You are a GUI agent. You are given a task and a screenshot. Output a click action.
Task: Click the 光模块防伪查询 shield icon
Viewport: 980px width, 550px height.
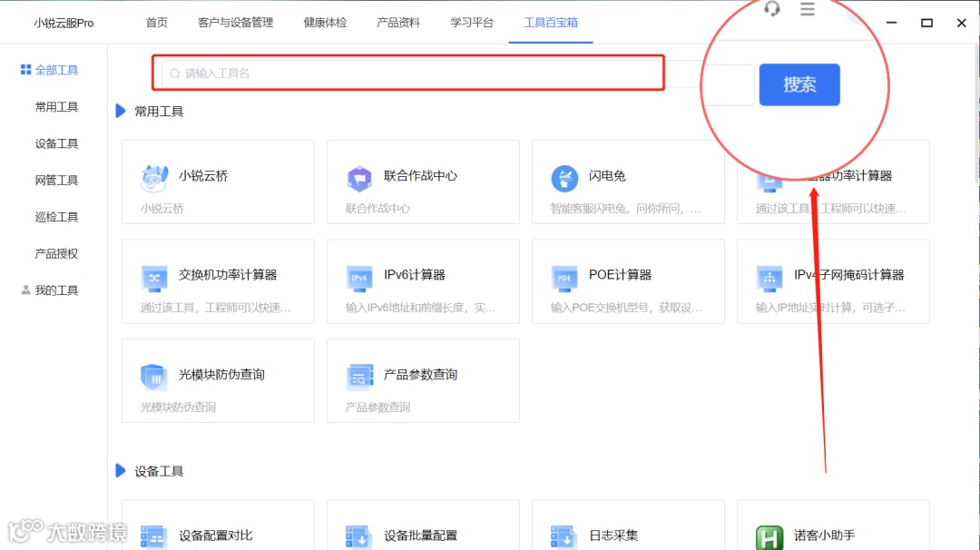point(153,377)
